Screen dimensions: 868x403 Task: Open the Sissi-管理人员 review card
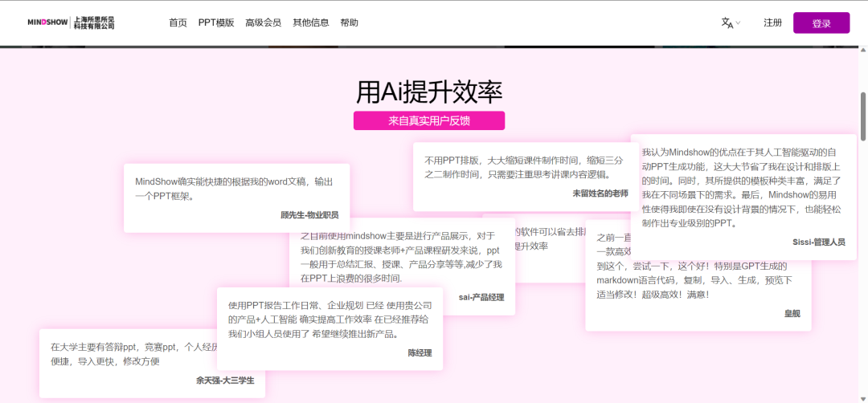(743, 197)
